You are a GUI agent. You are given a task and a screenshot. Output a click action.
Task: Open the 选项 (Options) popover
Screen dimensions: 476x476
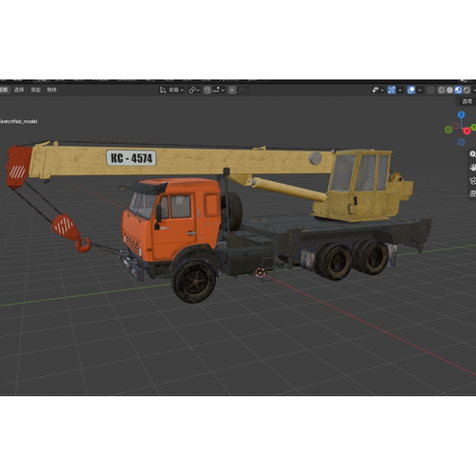pos(467,101)
